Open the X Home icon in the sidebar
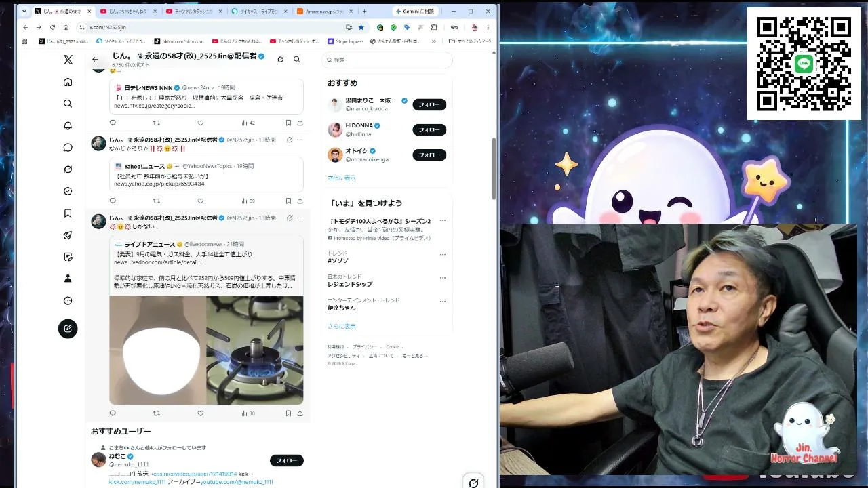The image size is (868, 488). pos(68,82)
